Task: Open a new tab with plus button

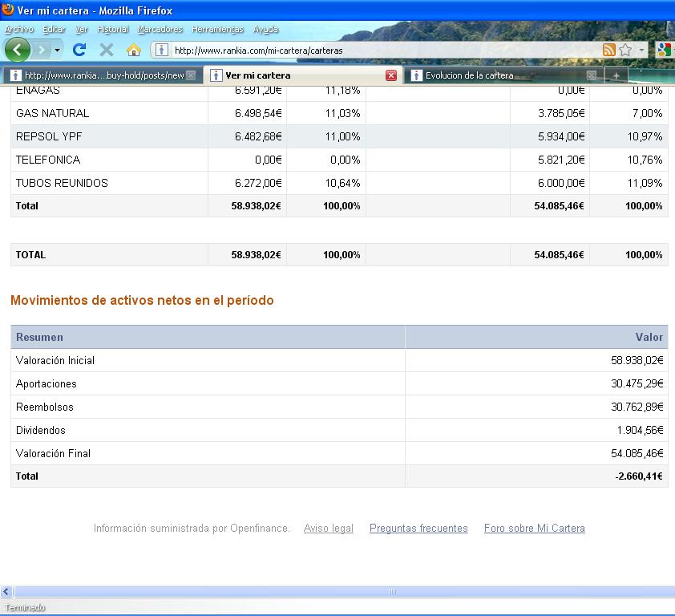Action: click(x=616, y=75)
